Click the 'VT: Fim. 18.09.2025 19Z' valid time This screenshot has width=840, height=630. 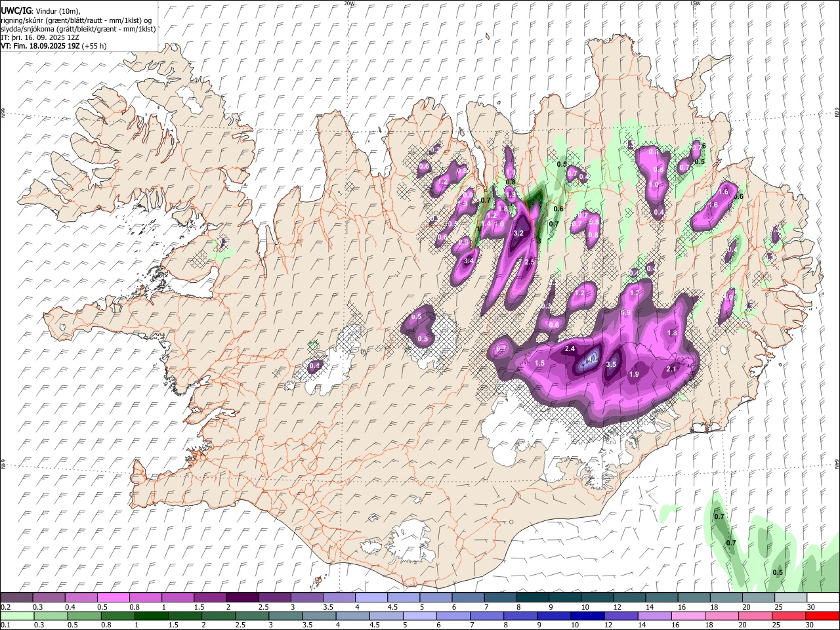41,46
